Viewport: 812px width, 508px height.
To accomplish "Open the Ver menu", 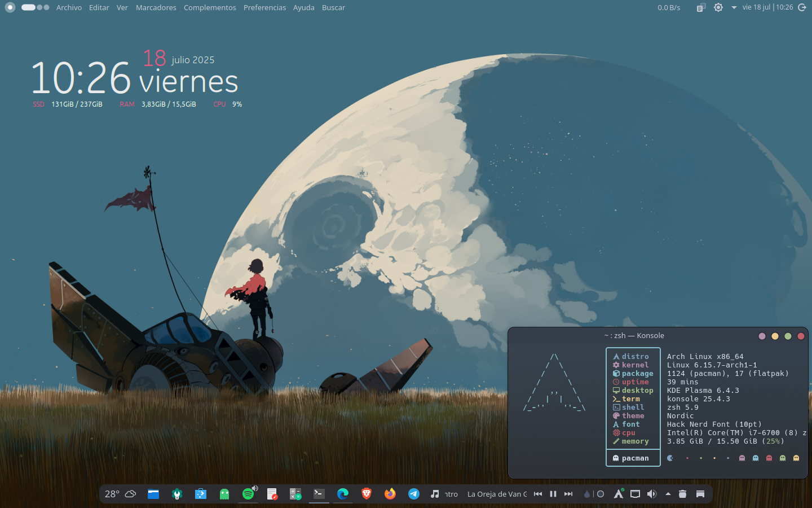I will 122,7.
